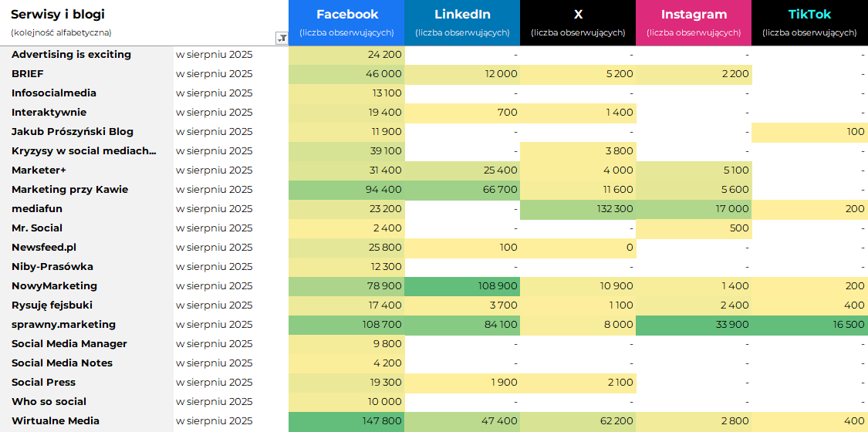
Task: Click NowyMarketing LinkedIn value 108 900
Action: [462, 286]
